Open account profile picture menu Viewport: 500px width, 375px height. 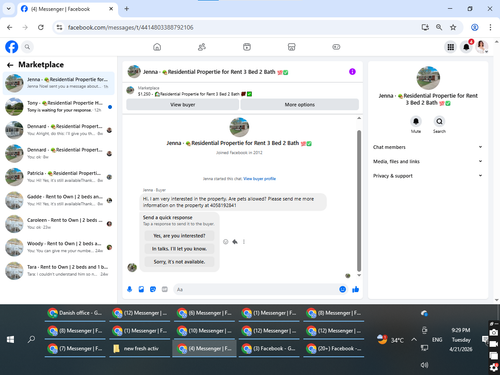pos(481,47)
